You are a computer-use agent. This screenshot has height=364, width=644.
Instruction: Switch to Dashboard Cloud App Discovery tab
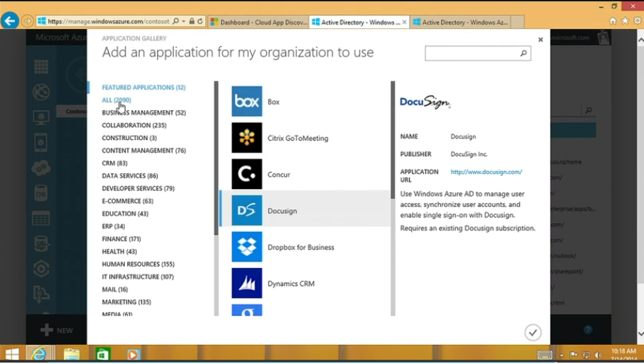pyautogui.click(x=259, y=22)
